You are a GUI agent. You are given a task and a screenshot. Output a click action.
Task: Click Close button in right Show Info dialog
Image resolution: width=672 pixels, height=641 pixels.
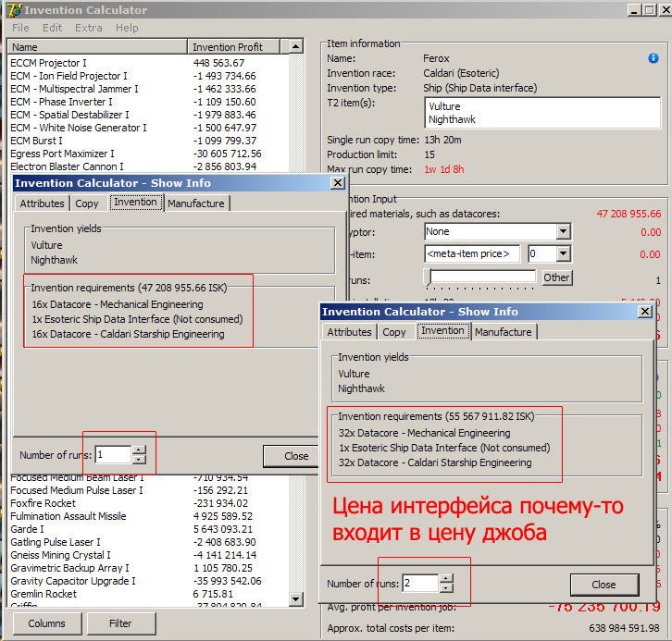[604, 585]
